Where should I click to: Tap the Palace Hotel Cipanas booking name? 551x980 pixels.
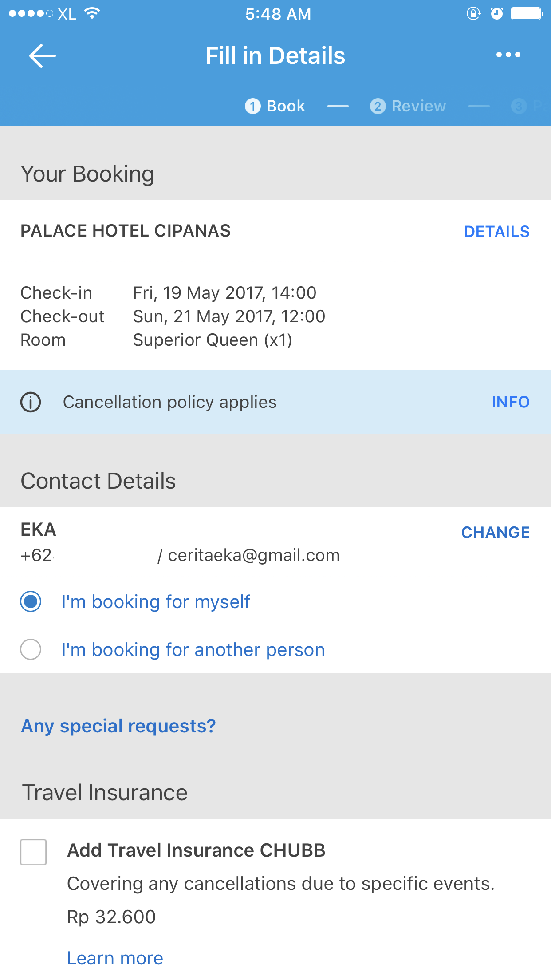tap(126, 231)
